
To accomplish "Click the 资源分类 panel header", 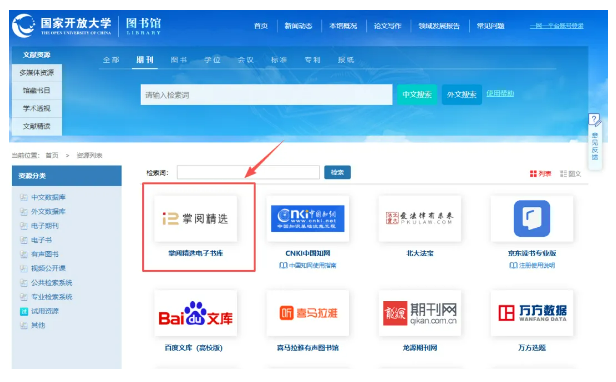I will pos(67,176).
